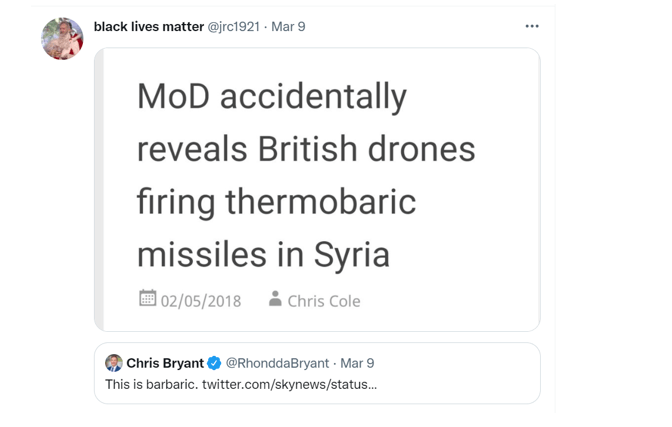This screenshot has height=427, width=672.
Task: Open Chris Bryant's name in quoted tweet
Action: point(165,363)
